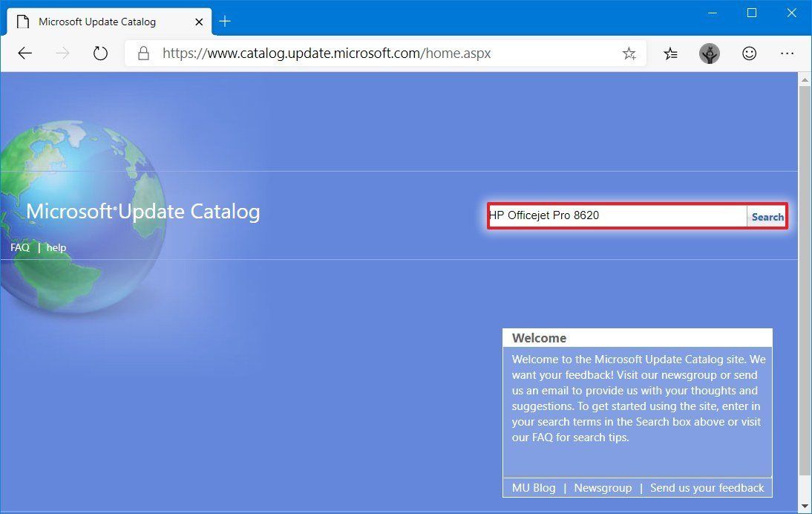Click the page refresh icon

[100, 53]
